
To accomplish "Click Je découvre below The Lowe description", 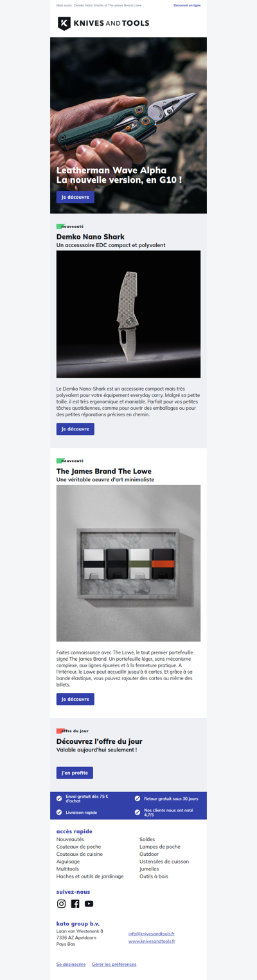I will [75, 699].
